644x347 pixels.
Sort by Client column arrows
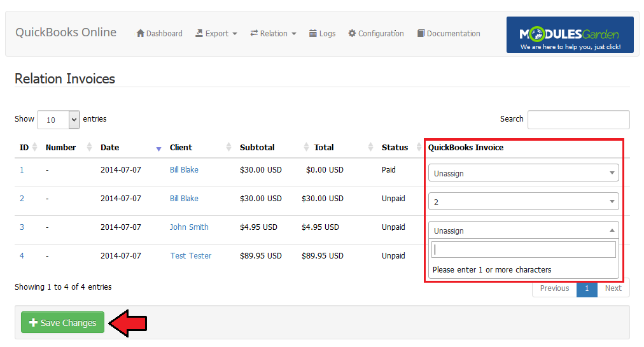(228, 147)
